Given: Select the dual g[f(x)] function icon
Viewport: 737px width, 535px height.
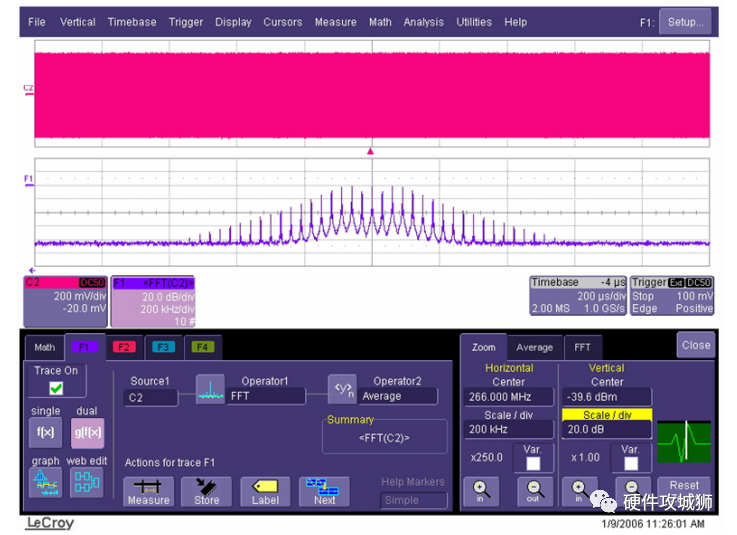Looking at the screenshot, I should [x=87, y=433].
